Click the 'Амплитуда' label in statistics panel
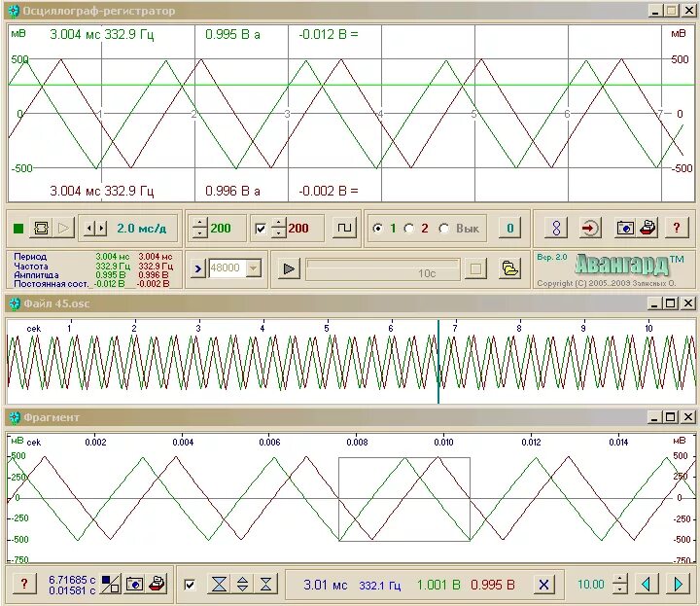Image resolution: width=700 pixels, height=606 pixels. tap(36, 274)
